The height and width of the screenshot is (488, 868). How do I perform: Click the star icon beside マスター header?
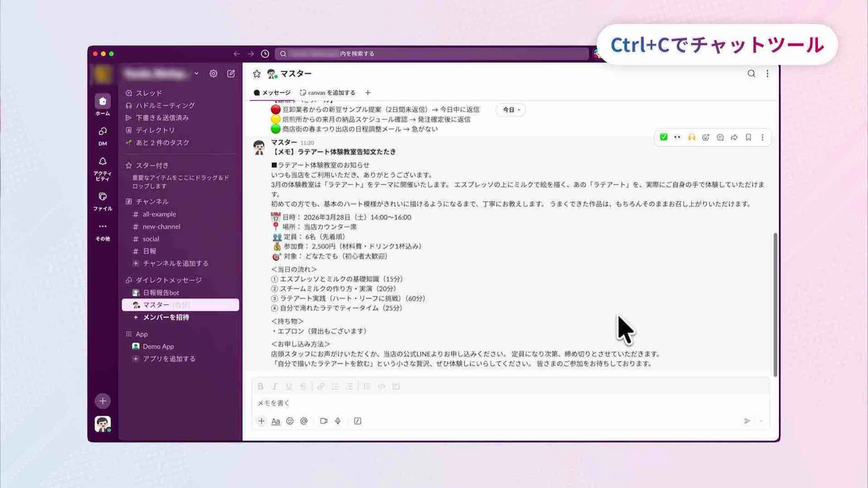coord(257,74)
